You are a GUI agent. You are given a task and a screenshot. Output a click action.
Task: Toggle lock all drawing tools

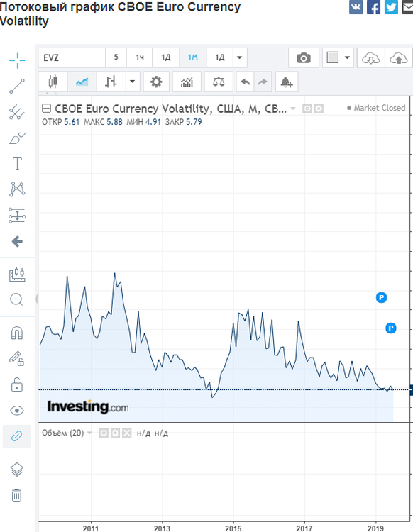tap(17, 384)
